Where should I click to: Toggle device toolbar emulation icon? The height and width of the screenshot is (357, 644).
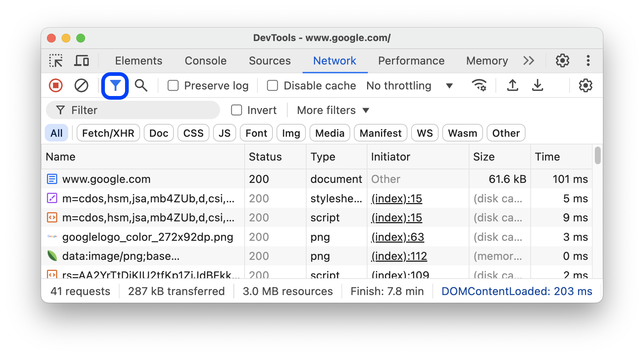[x=81, y=61]
